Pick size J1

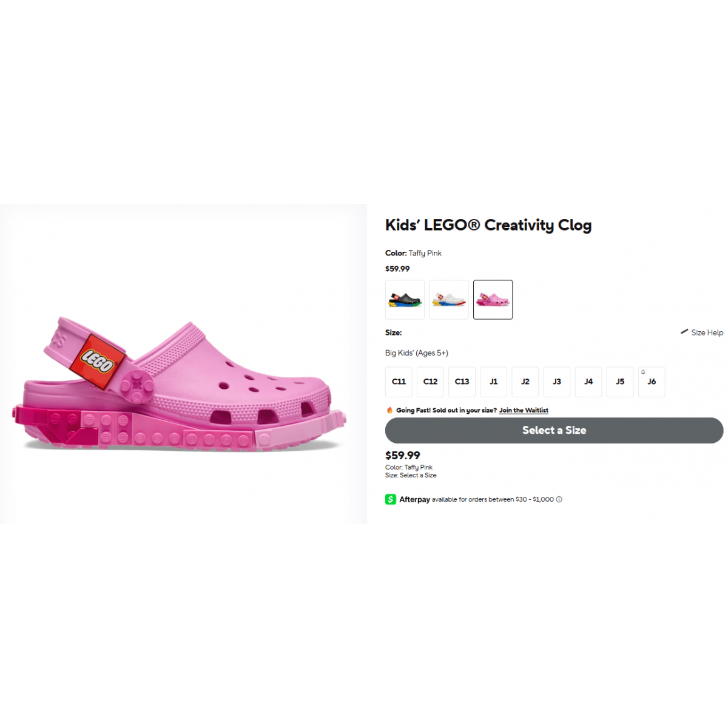tap(493, 382)
